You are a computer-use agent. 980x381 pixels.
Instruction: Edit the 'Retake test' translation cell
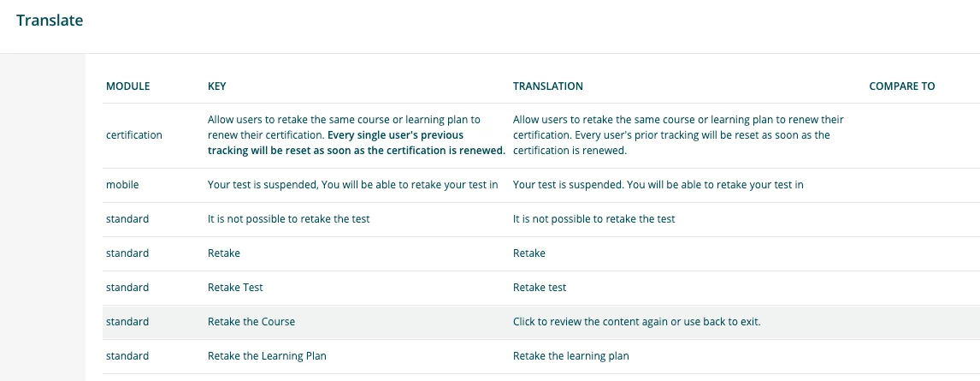pos(539,288)
